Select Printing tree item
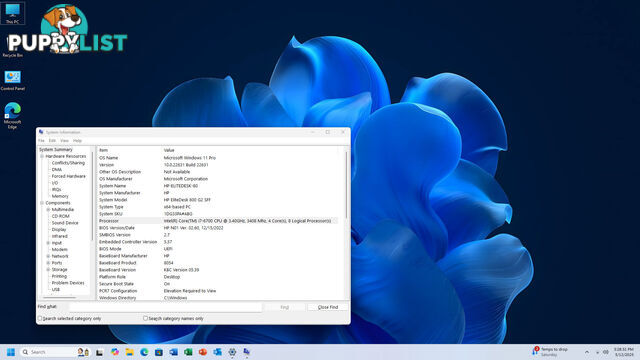 coord(59,276)
